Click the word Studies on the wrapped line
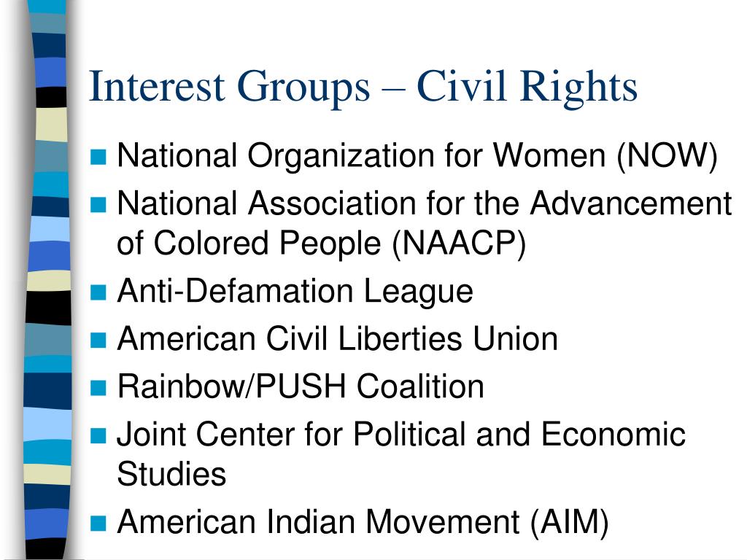This screenshot has height=560, width=747. coord(171,475)
